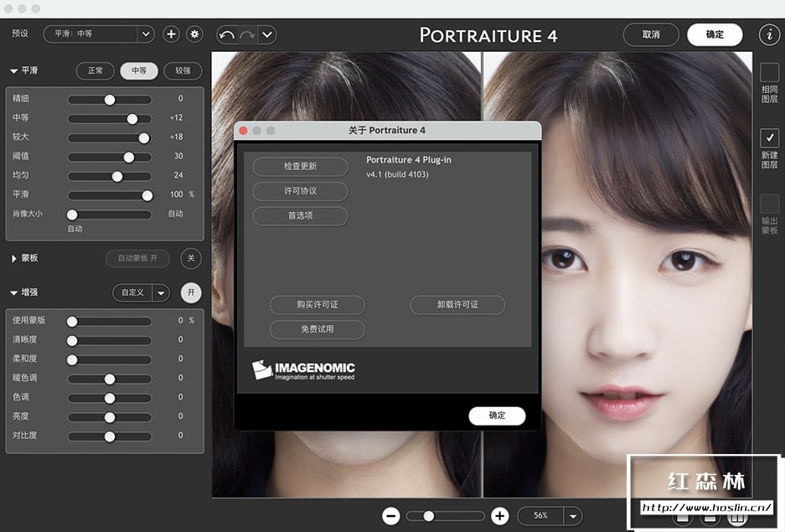
Task: Click the add preset plus icon
Action: point(171,34)
